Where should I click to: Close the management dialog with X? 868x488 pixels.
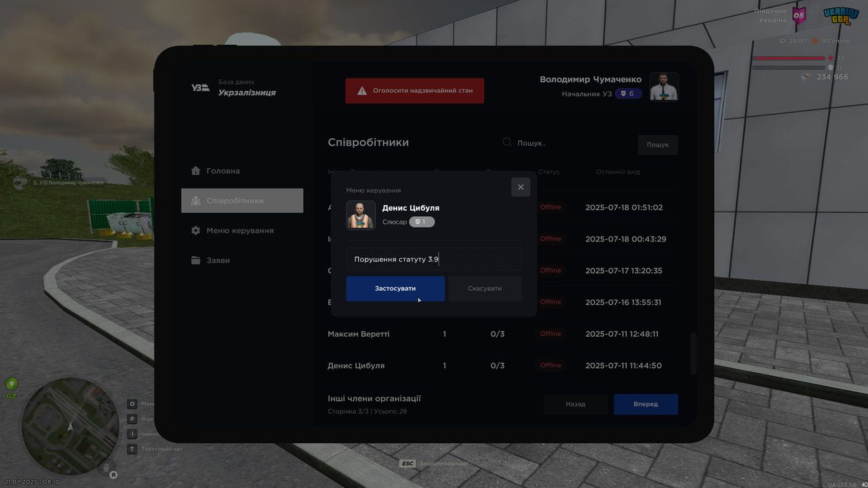point(521,187)
